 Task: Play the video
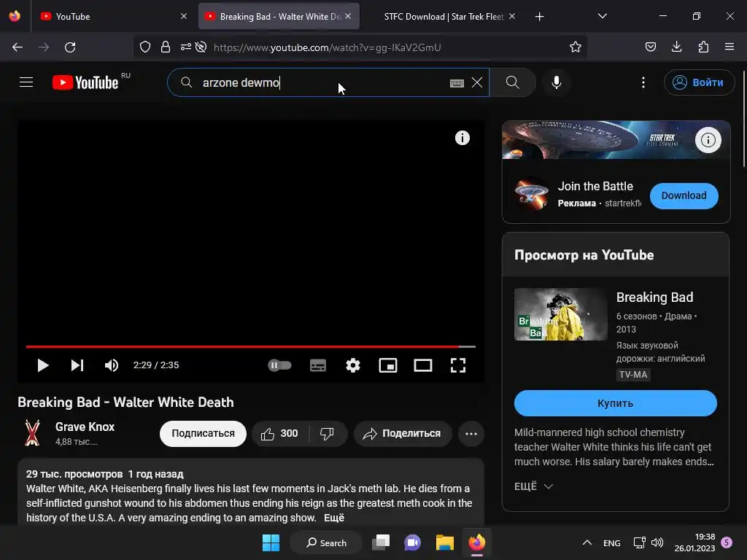(43, 365)
